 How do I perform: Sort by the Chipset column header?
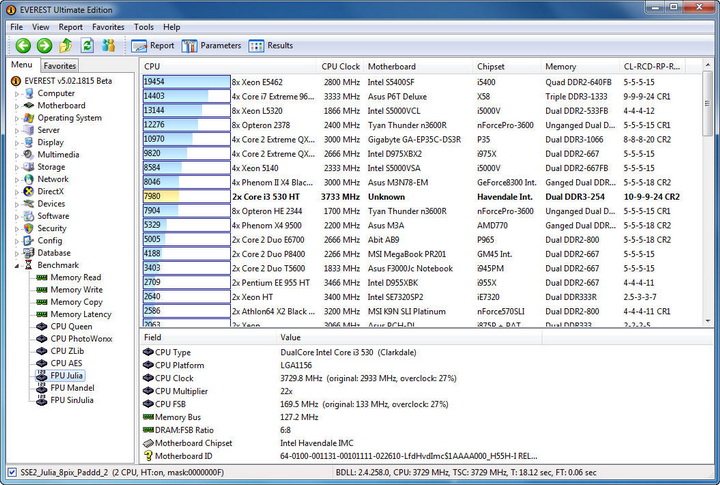pos(507,66)
